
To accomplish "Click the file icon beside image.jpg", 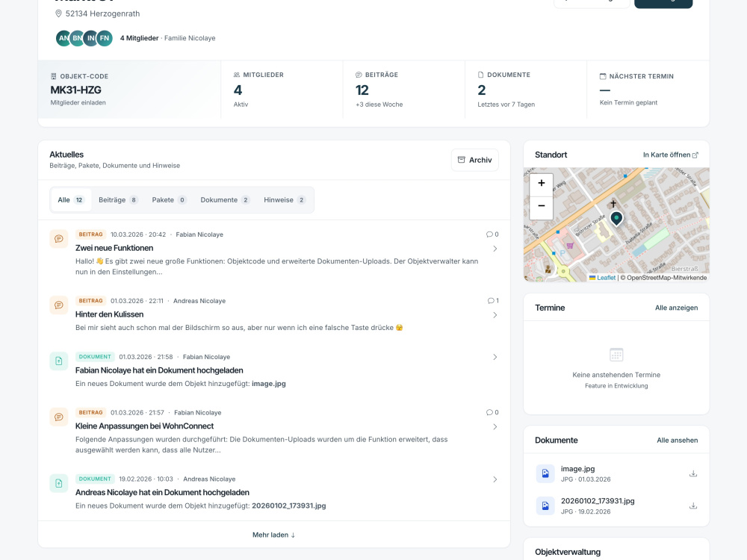I will [x=545, y=474].
